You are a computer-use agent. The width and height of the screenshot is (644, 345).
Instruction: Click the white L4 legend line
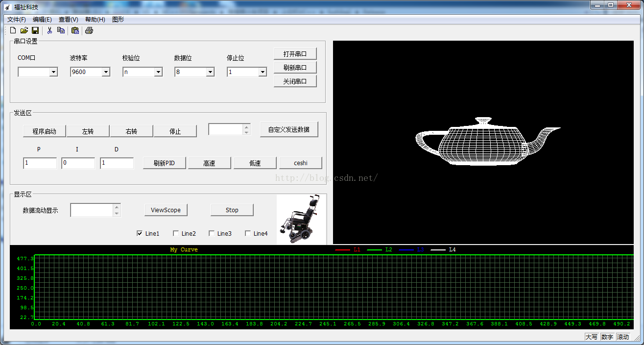coord(438,250)
